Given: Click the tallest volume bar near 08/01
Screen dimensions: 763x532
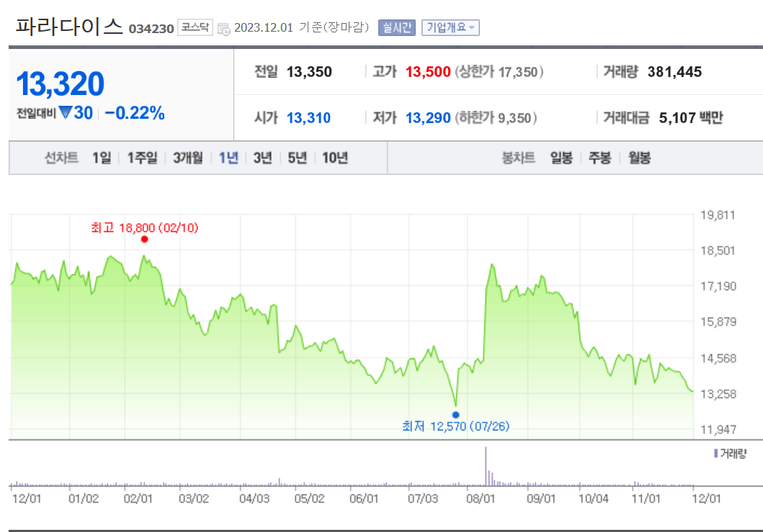Looking at the screenshot, I should pos(486,466).
